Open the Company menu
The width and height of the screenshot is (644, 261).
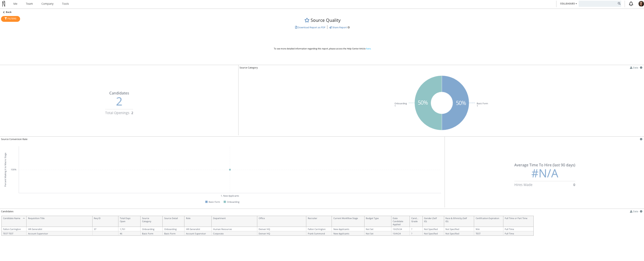pyautogui.click(x=47, y=4)
